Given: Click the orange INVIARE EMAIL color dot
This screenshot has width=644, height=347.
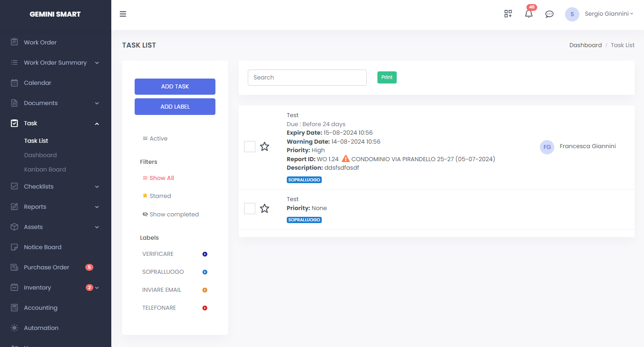Looking at the screenshot, I should coord(205,290).
